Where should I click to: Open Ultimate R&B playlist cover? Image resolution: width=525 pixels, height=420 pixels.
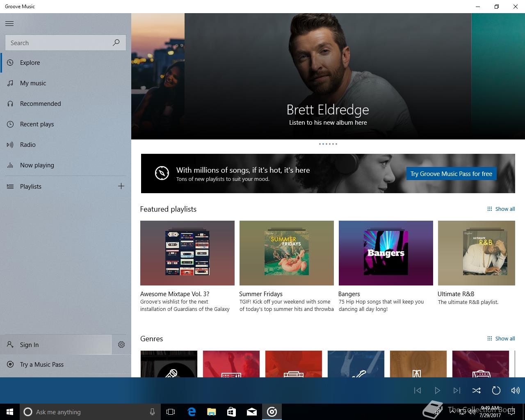point(477,253)
